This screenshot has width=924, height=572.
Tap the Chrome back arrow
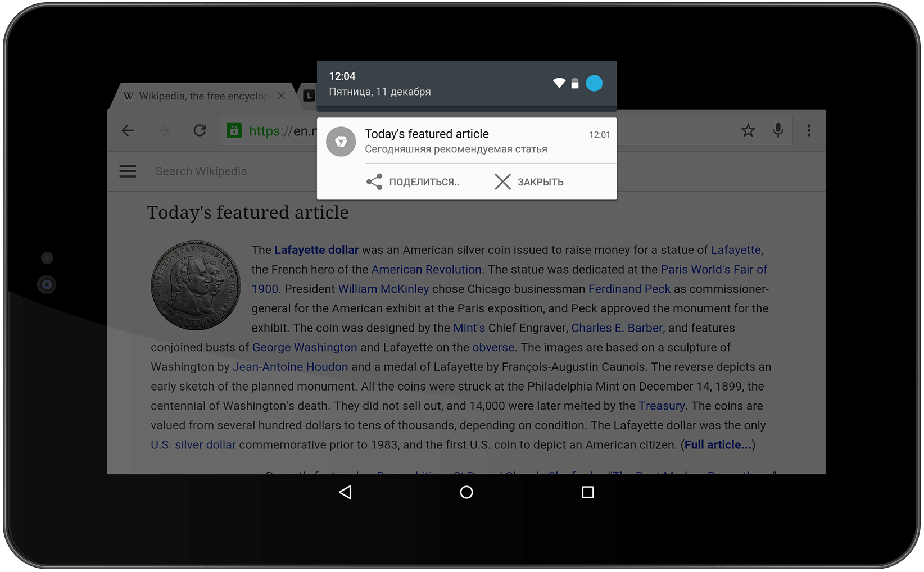point(128,131)
